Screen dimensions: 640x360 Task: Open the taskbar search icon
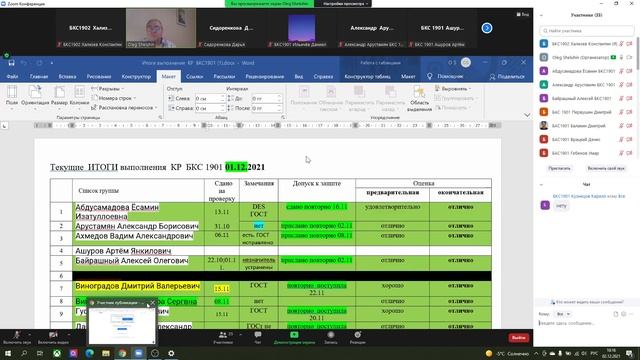coord(24,353)
